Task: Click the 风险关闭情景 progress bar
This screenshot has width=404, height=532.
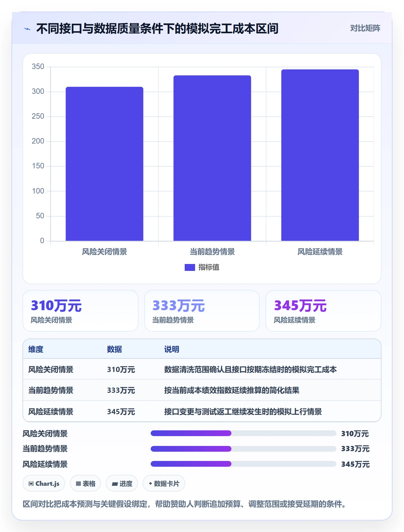Action: click(243, 433)
